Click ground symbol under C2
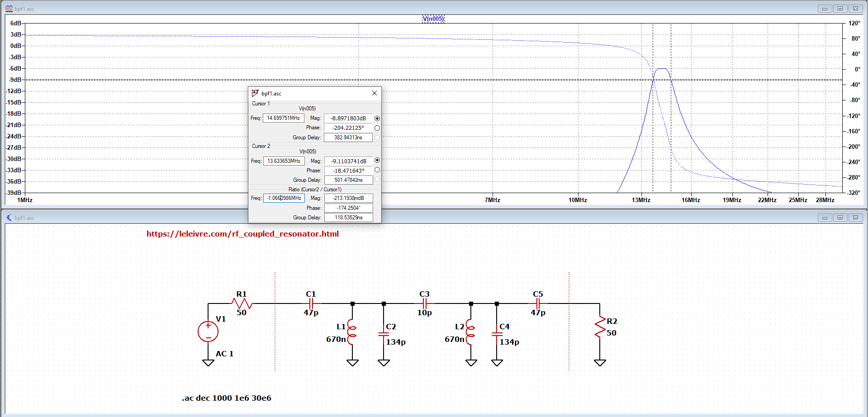 point(384,363)
